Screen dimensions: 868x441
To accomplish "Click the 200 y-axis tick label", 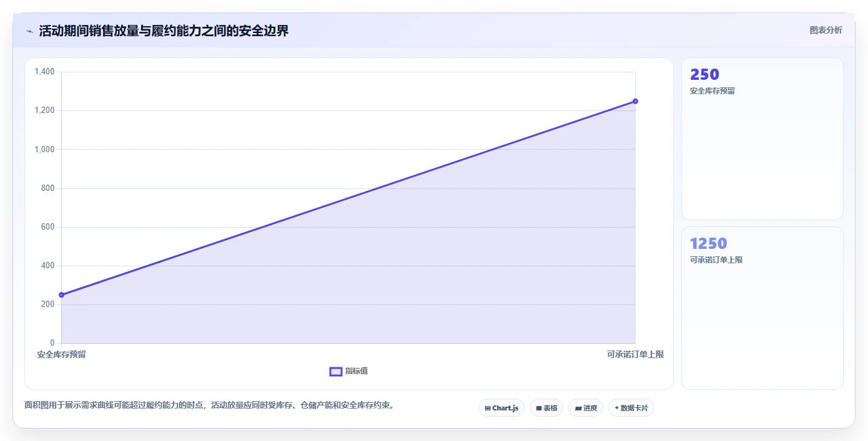I will tap(49, 304).
